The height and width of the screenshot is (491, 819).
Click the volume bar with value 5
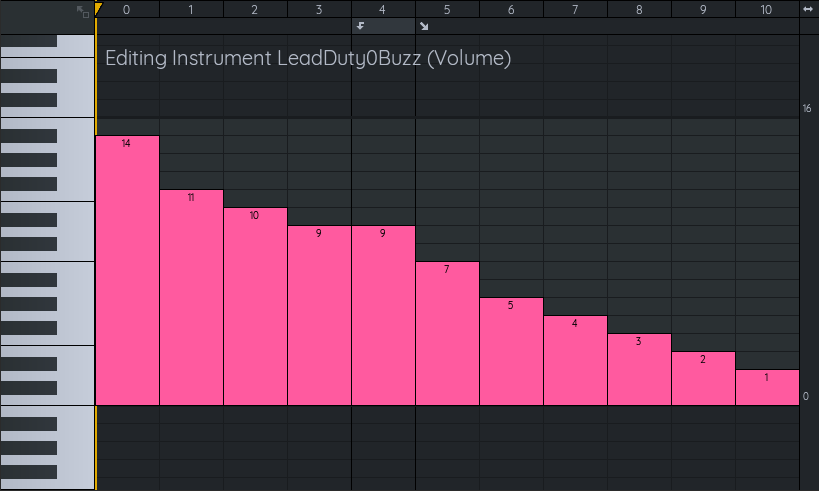(511, 352)
